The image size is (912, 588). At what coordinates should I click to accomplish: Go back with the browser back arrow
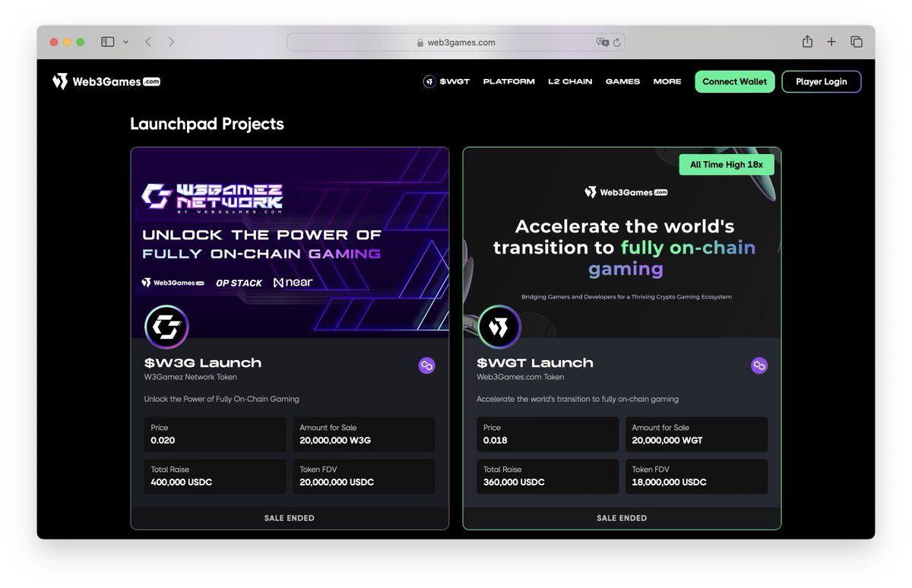(147, 42)
